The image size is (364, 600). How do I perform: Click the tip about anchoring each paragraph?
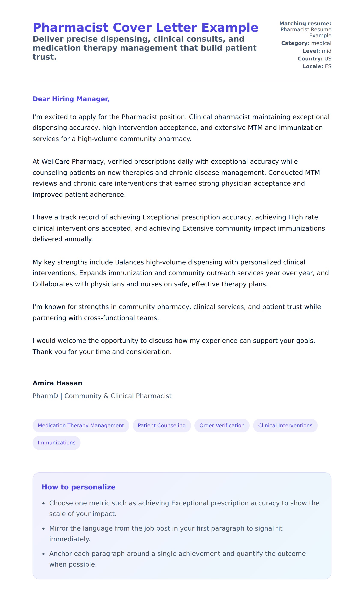coord(177,559)
